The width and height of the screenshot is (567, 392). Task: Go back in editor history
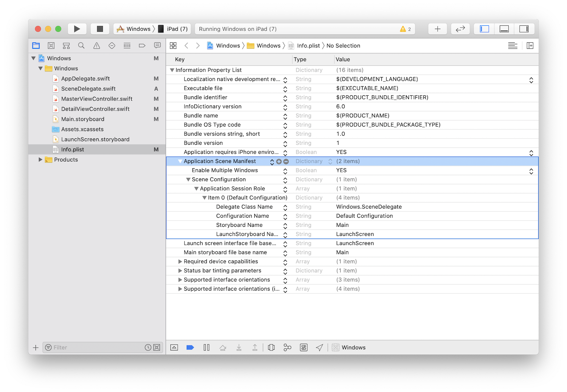click(186, 46)
